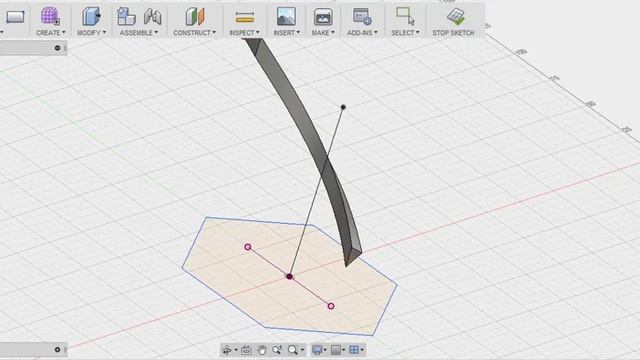Open the Scripts and Add-Ins icon
Viewport: 640px width, 360px height.
click(362, 17)
